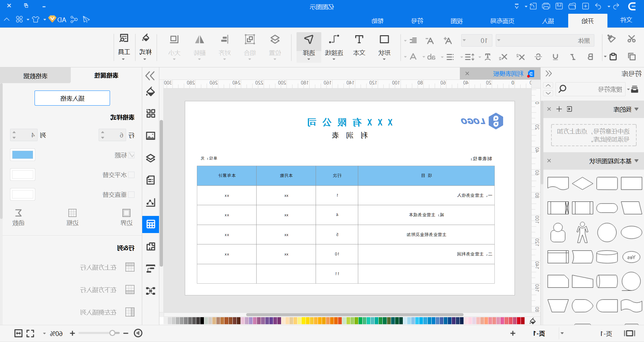Toggle Italic formatting (I)
The height and width of the screenshot is (342, 644).
coord(573,57)
